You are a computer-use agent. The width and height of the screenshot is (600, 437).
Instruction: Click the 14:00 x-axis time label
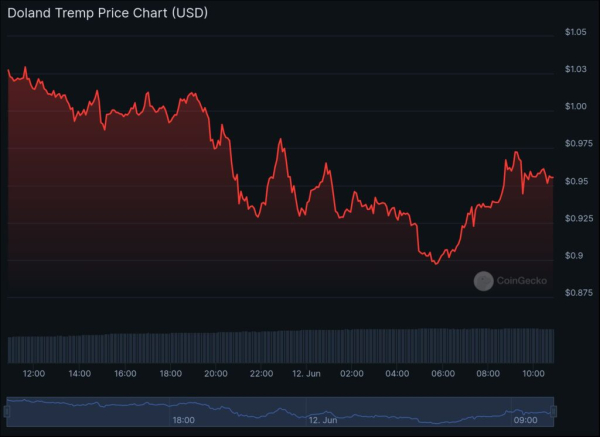80,373
